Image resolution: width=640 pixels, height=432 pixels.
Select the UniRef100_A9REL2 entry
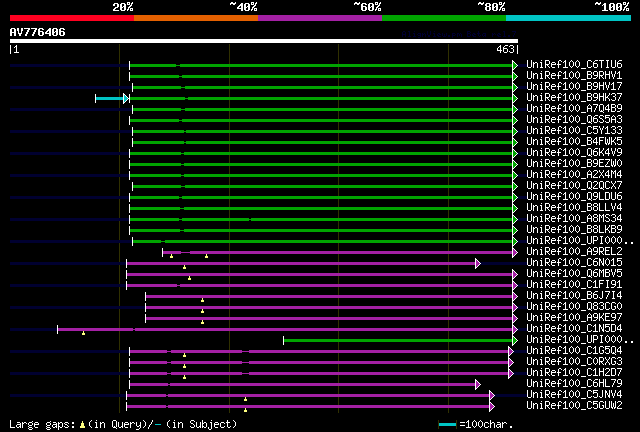pyautogui.click(x=574, y=251)
